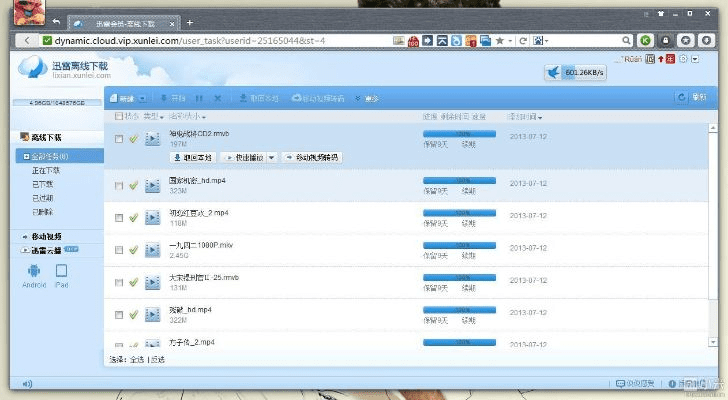The width and height of the screenshot is (728, 400).
Task: Check the box for 国家机密_hd.mp4
Action: pos(119,186)
